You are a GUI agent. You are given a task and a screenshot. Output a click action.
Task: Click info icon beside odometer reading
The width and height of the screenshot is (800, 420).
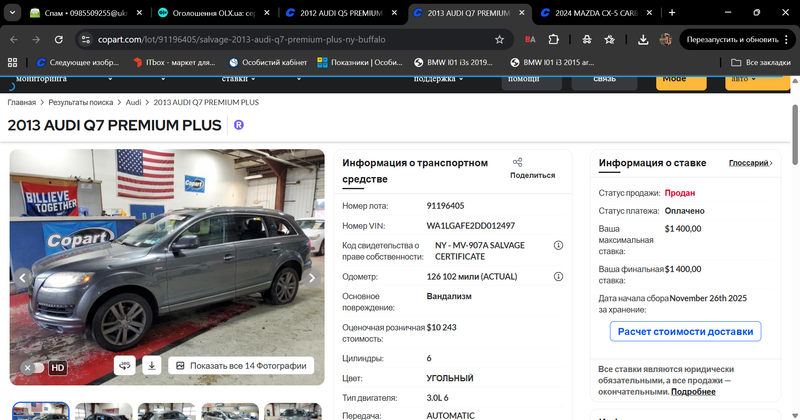[x=558, y=277]
